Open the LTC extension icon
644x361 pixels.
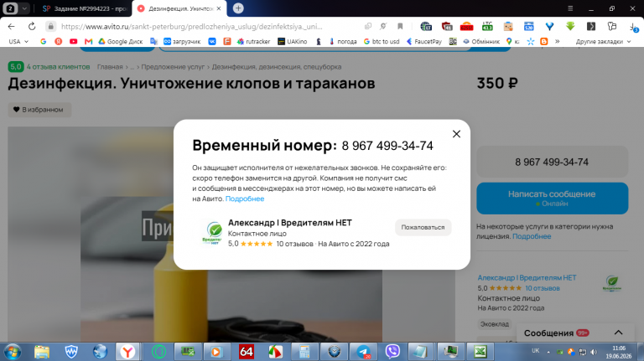click(487, 27)
